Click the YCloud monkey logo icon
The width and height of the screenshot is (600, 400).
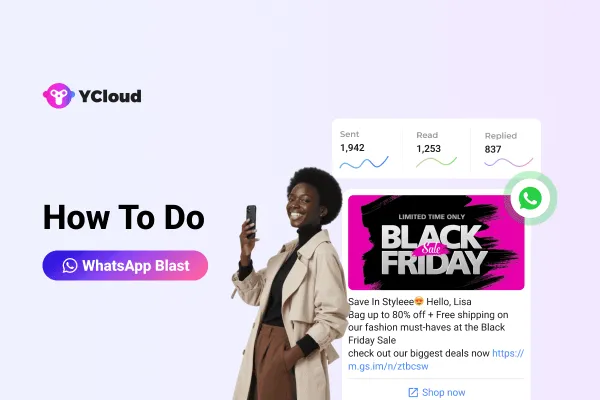[59, 96]
